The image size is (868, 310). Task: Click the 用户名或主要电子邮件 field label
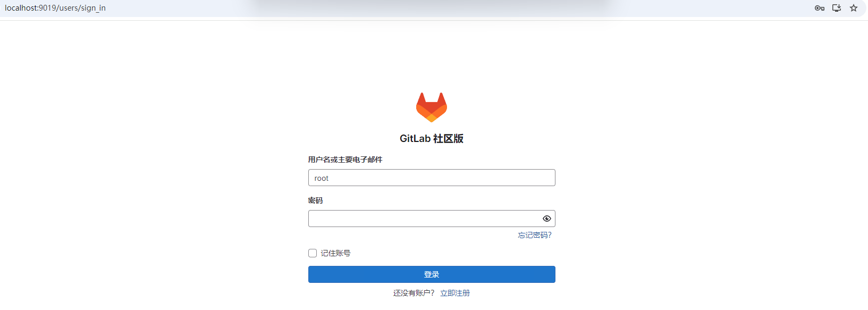tap(345, 160)
